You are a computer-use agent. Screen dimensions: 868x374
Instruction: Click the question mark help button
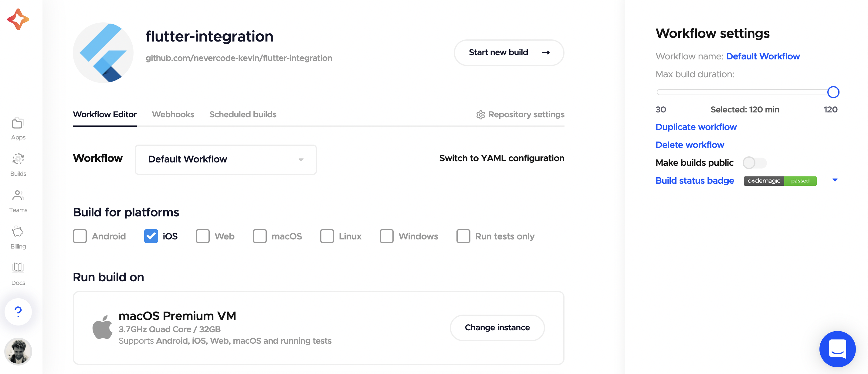point(18,312)
